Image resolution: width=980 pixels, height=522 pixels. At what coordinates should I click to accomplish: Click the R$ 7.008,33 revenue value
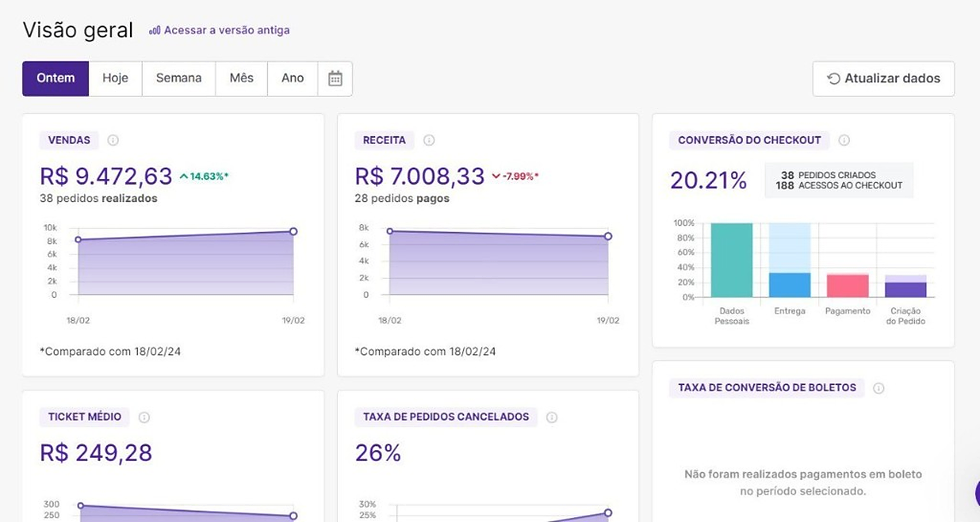point(420,176)
